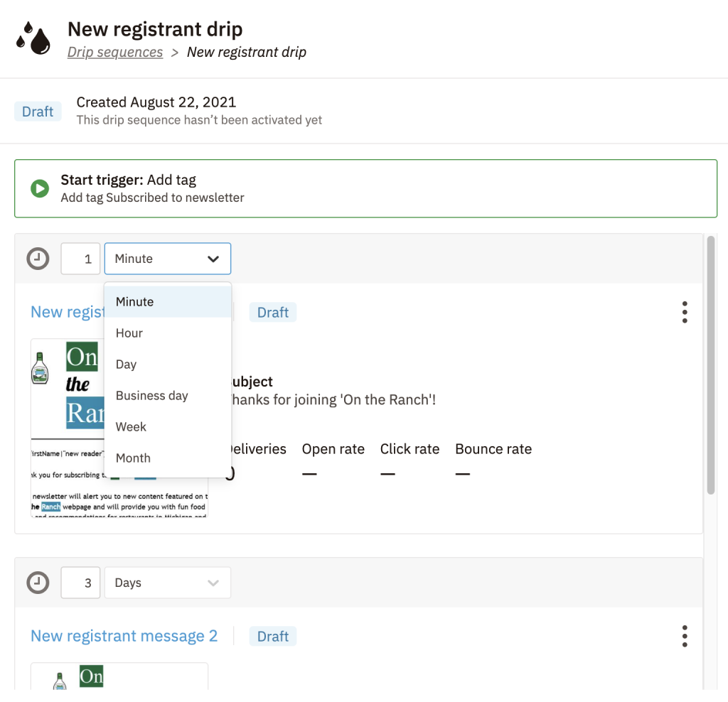728x702 pixels.
Task: Collapse the open Minute dropdown
Action: tap(168, 259)
